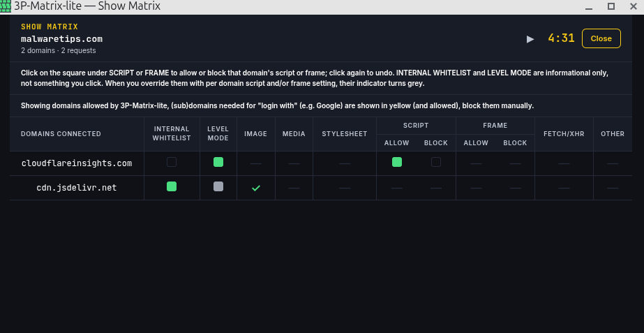Click the MEDIA column header

294,134
